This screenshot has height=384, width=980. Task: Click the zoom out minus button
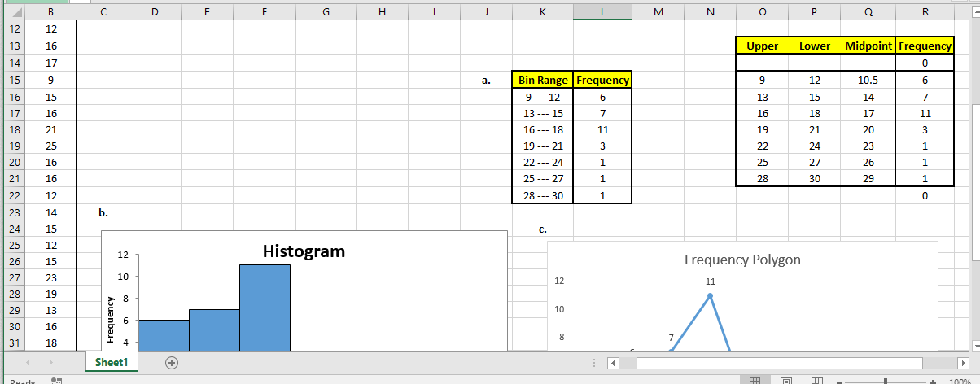click(x=840, y=381)
